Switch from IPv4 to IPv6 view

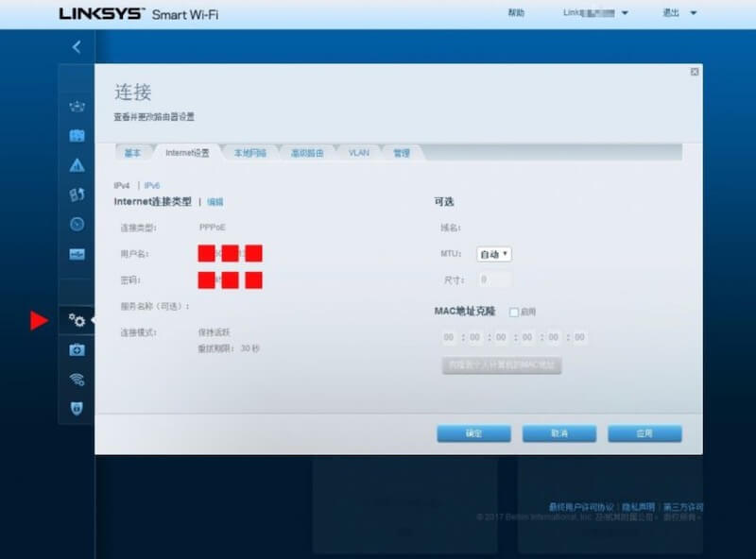[x=151, y=185]
